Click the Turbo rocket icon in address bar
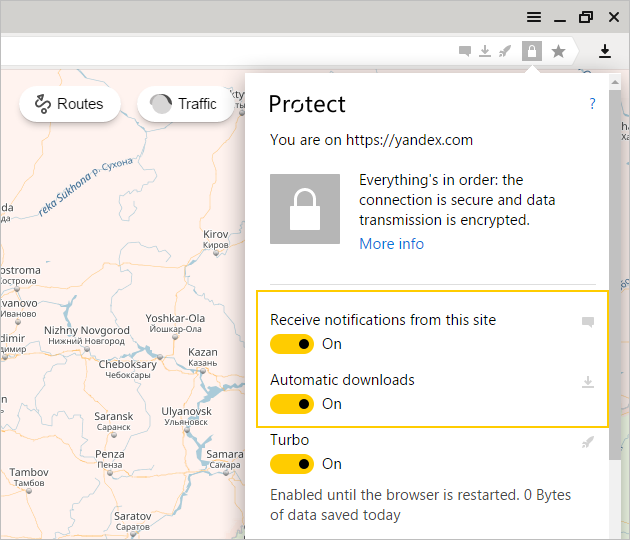Image resolution: width=630 pixels, height=540 pixels. pos(505,51)
